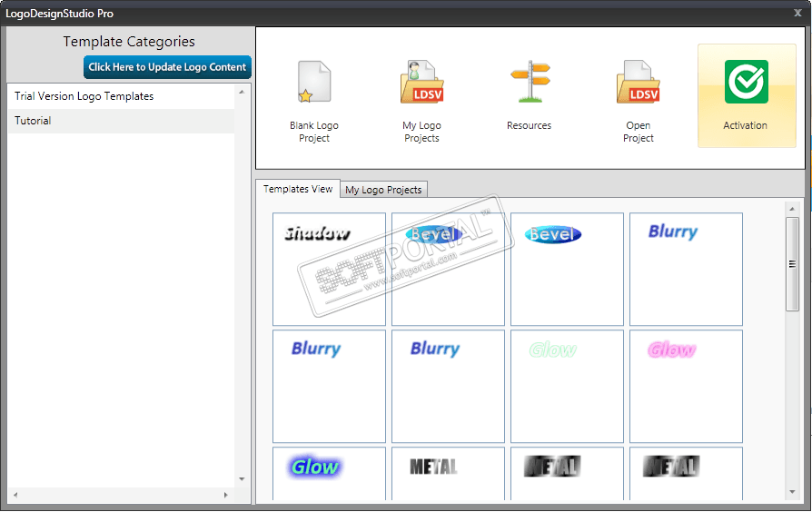Image resolution: width=812 pixels, height=512 pixels.
Task: Pick the pink Glow template
Action: tap(686, 386)
